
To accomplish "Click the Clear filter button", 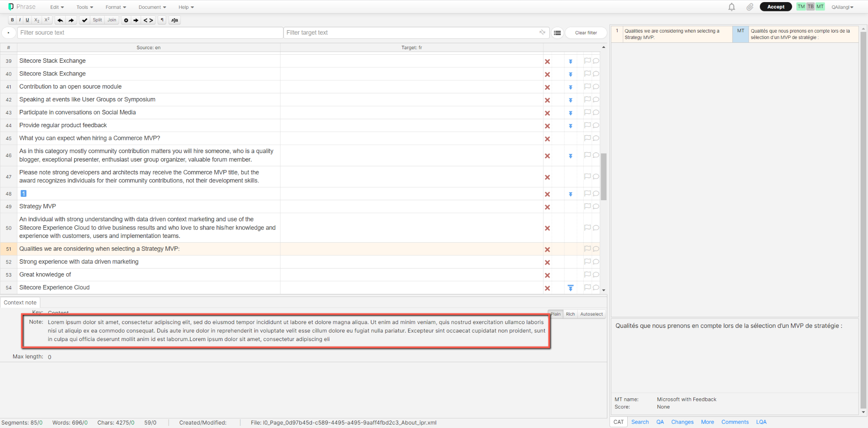I will [x=586, y=33].
